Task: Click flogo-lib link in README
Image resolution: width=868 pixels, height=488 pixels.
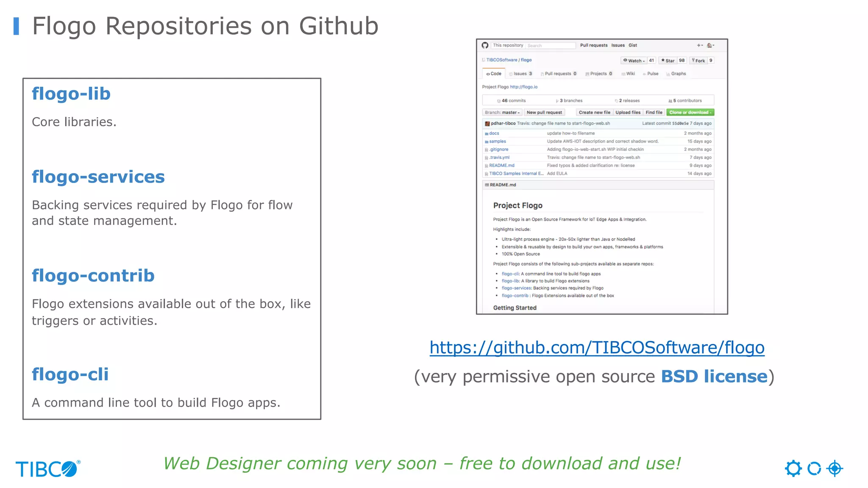Action: coord(510,281)
